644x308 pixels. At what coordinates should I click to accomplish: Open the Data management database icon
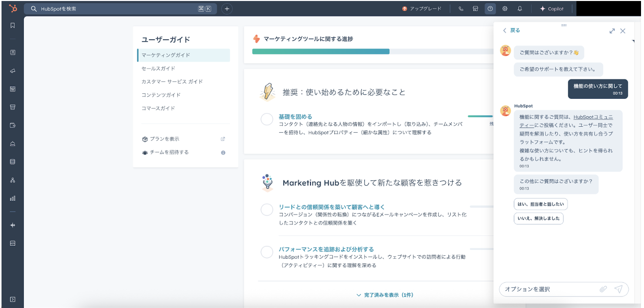point(13,161)
